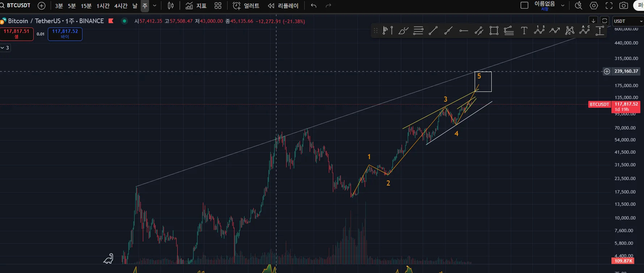Open the timeframe interval dropdown arrow
The height and width of the screenshot is (273, 644).
[x=155, y=6]
